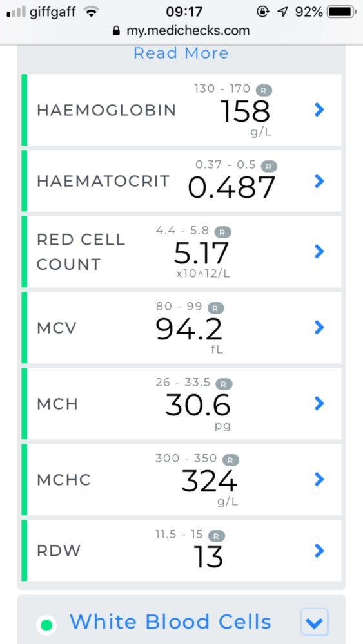Select the White Blood Cells heading
363x644 pixels.
pyautogui.click(x=171, y=621)
